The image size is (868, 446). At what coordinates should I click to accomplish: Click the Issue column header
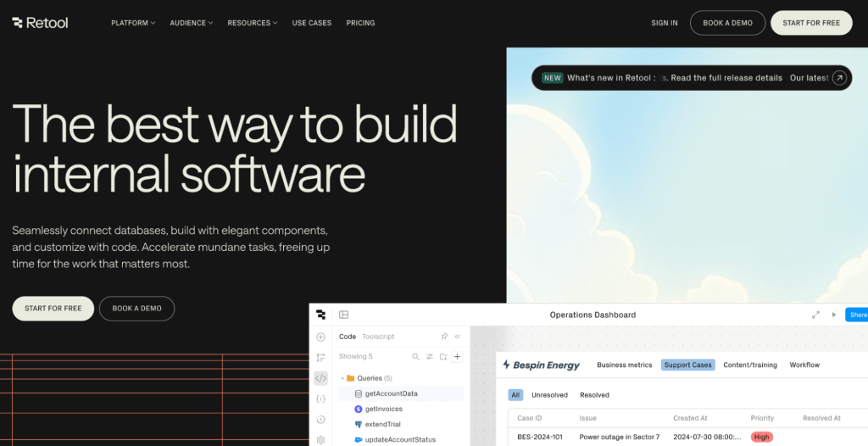pyautogui.click(x=588, y=418)
